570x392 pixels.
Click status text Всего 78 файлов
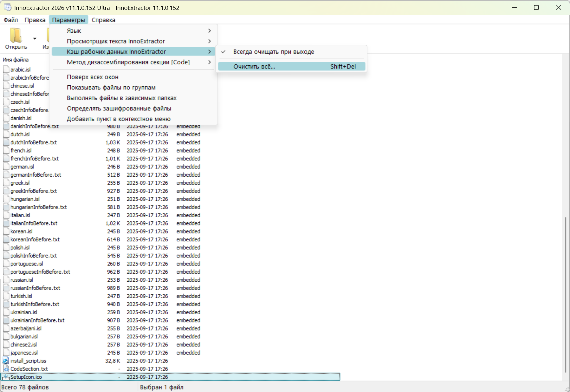coord(25,387)
